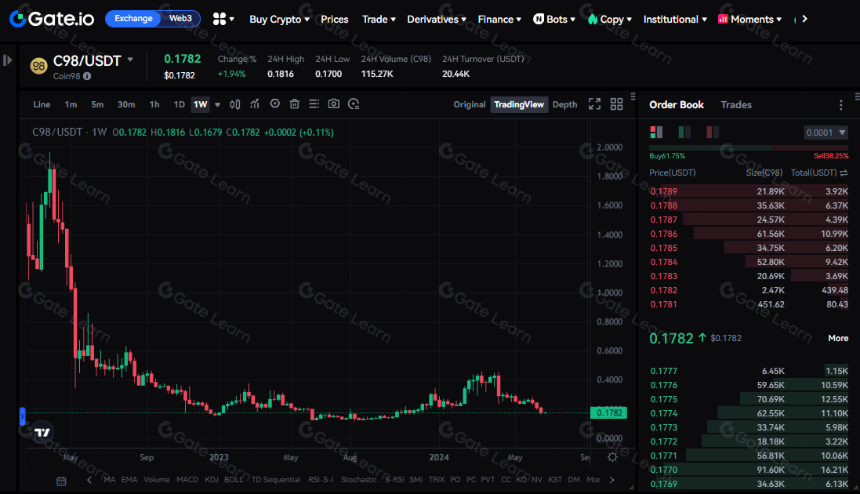Select the TradingView chart tab
The image size is (860, 494).
pos(519,105)
